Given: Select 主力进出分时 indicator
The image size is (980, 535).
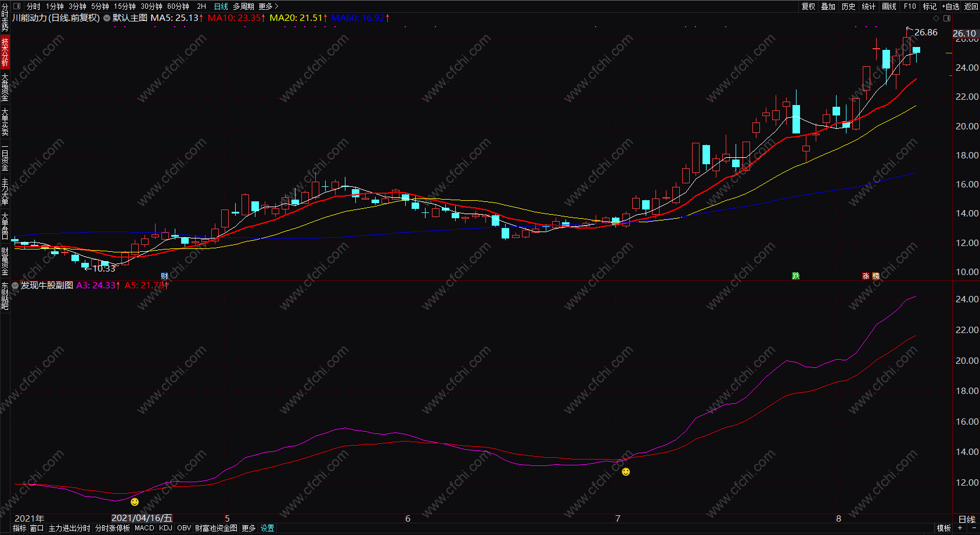Looking at the screenshot, I should tap(70, 529).
